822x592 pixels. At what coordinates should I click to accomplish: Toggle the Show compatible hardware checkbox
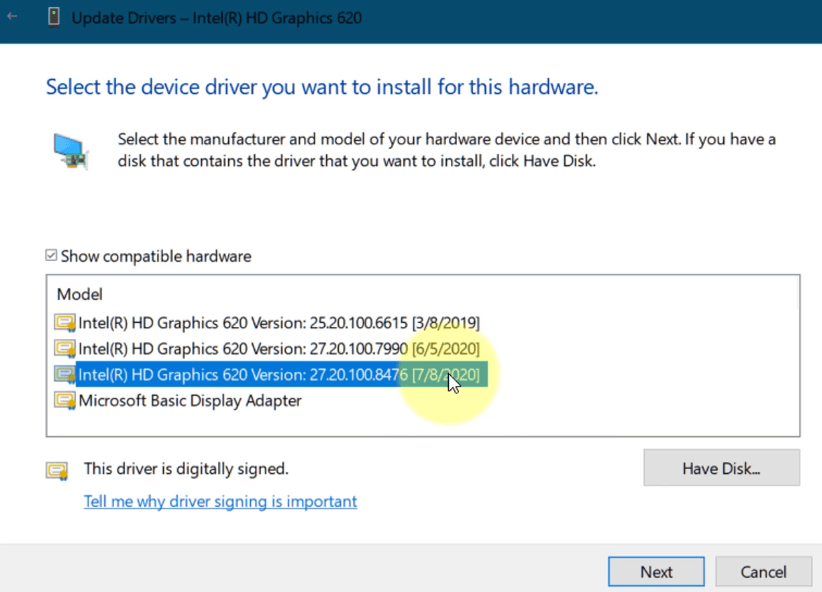(x=51, y=255)
